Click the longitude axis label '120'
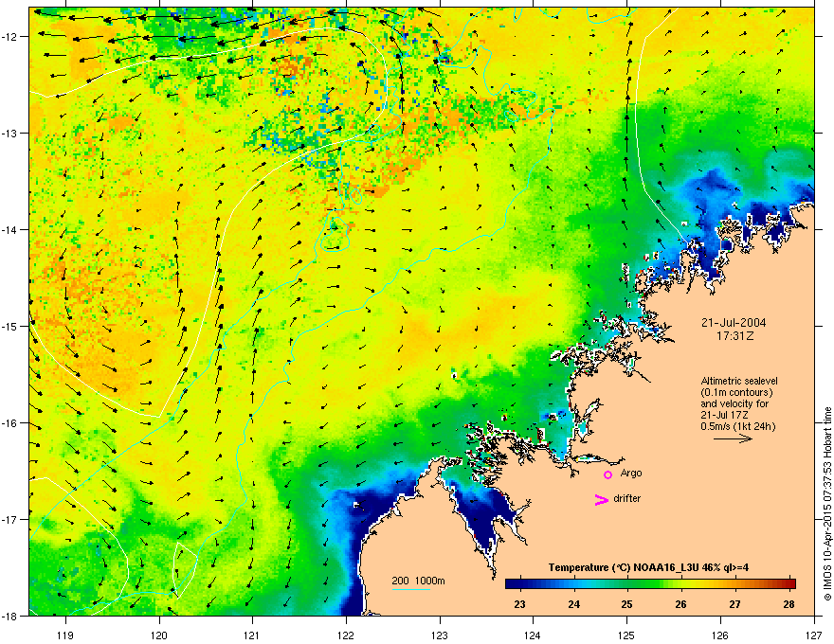Screen dimensions: 834x644 coord(159,635)
